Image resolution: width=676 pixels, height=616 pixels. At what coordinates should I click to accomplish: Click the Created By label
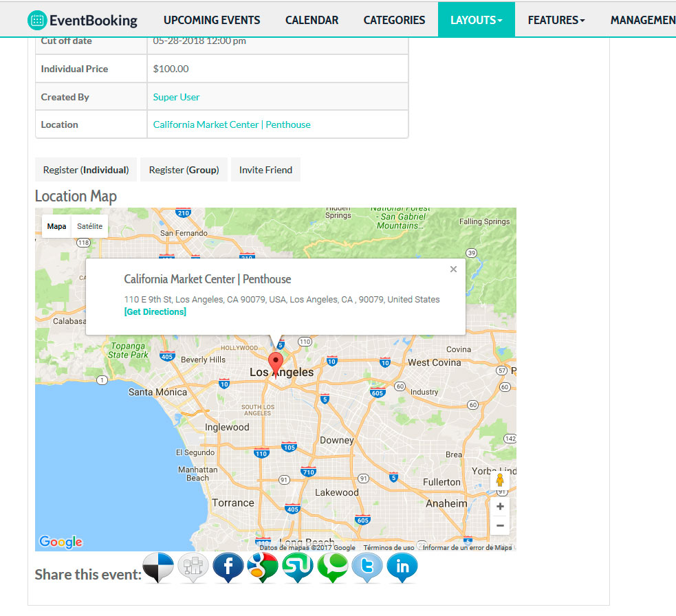(x=65, y=97)
